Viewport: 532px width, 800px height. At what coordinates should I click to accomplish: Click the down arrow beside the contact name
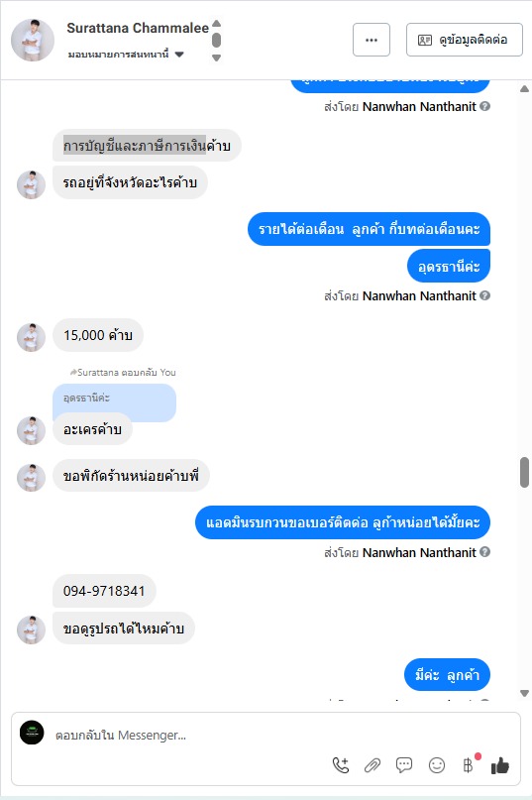216,57
